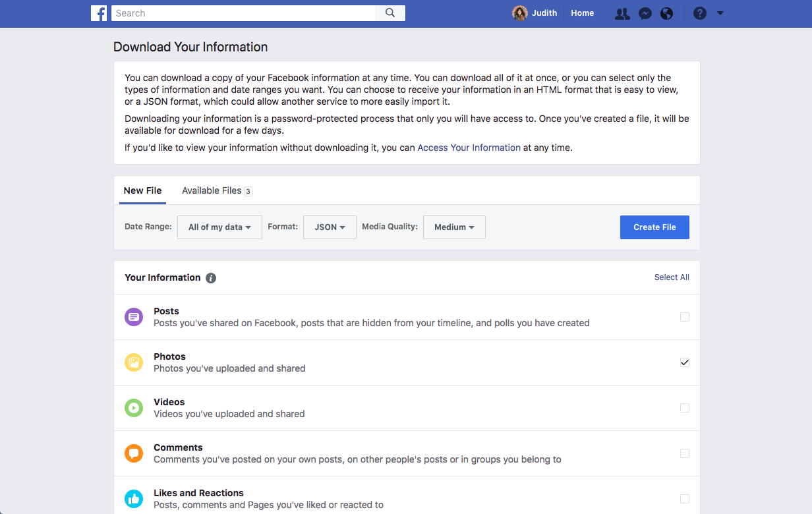Open the Access Your Information link
The height and width of the screenshot is (514, 812).
469,148
